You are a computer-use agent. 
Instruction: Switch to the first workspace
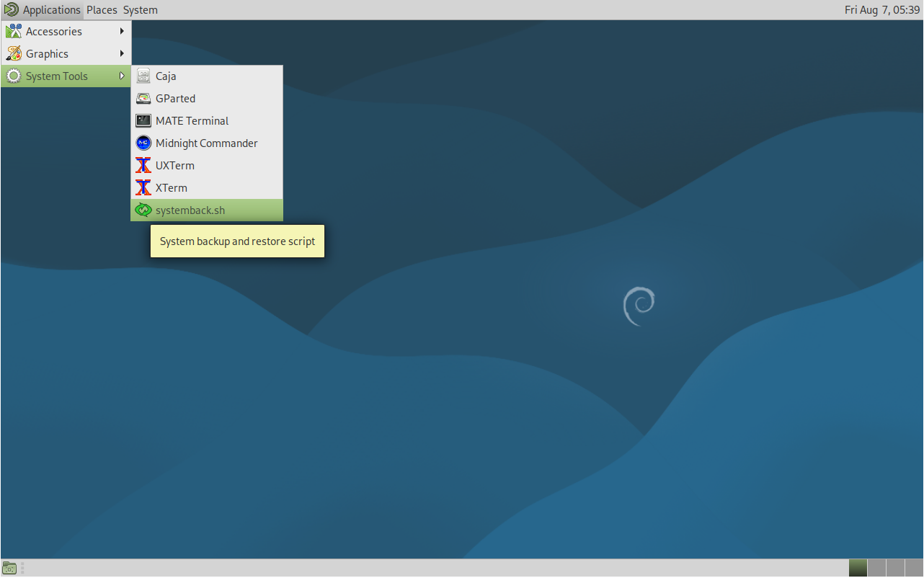pos(858,568)
